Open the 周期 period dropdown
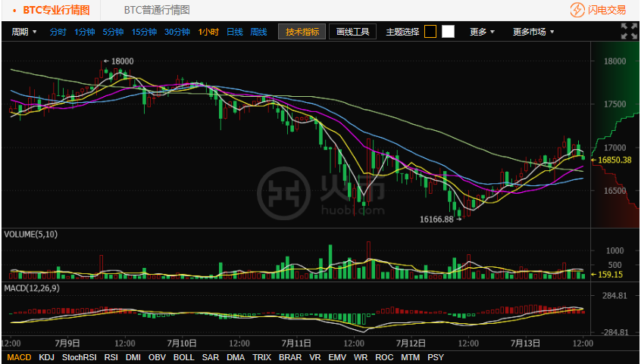The height and width of the screenshot is (364, 641). [x=24, y=32]
